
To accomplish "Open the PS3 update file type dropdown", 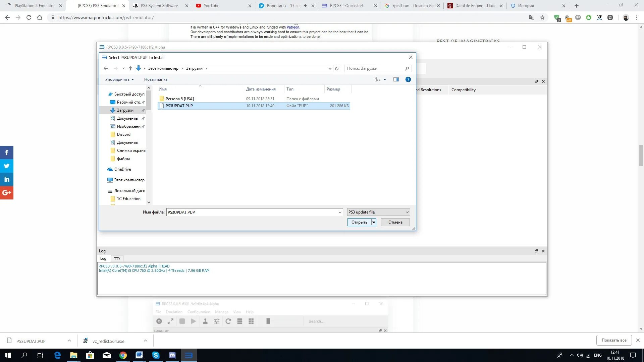I will (378, 212).
